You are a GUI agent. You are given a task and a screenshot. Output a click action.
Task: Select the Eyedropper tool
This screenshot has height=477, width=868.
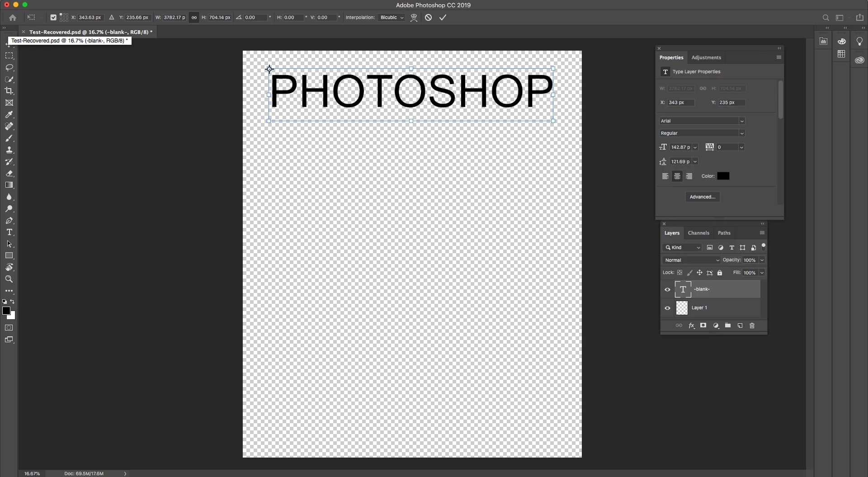tap(9, 114)
